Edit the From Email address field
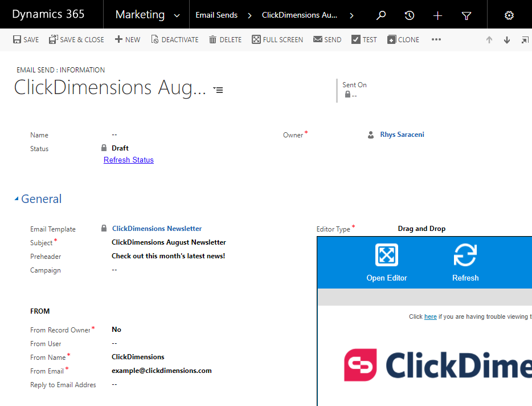Viewport: 532px width, 406px height. [162, 371]
